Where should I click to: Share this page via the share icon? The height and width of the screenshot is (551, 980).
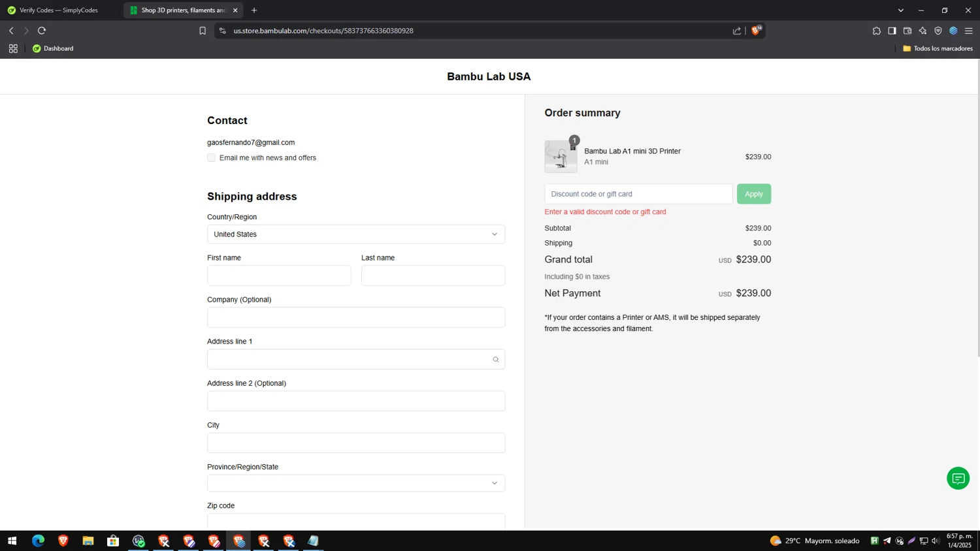[x=737, y=31]
